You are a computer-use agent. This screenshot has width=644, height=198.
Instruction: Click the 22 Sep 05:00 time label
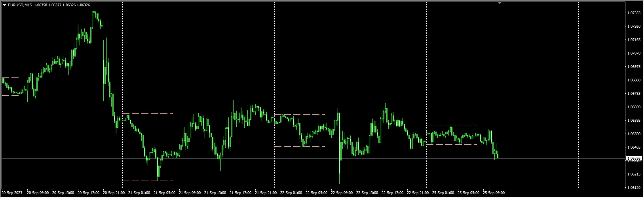tap(316, 193)
